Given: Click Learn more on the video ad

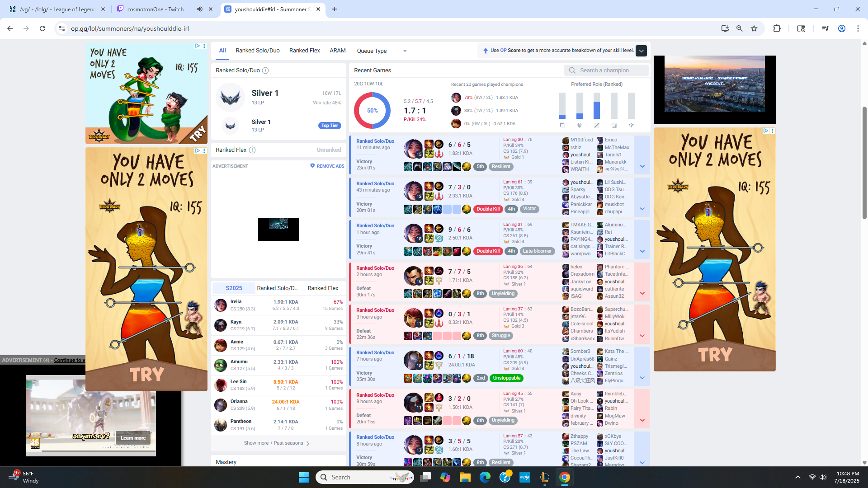Looking at the screenshot, I should pos(133,438).
